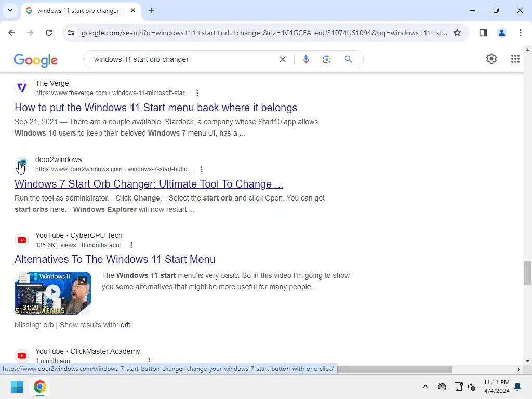Click the horizontal scrollbar thumb

point(394,369)
